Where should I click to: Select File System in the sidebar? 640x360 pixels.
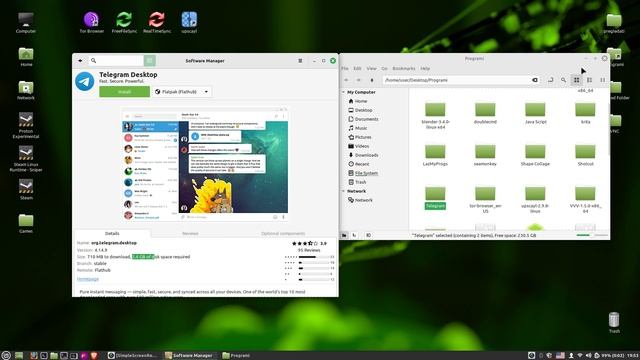366,173
